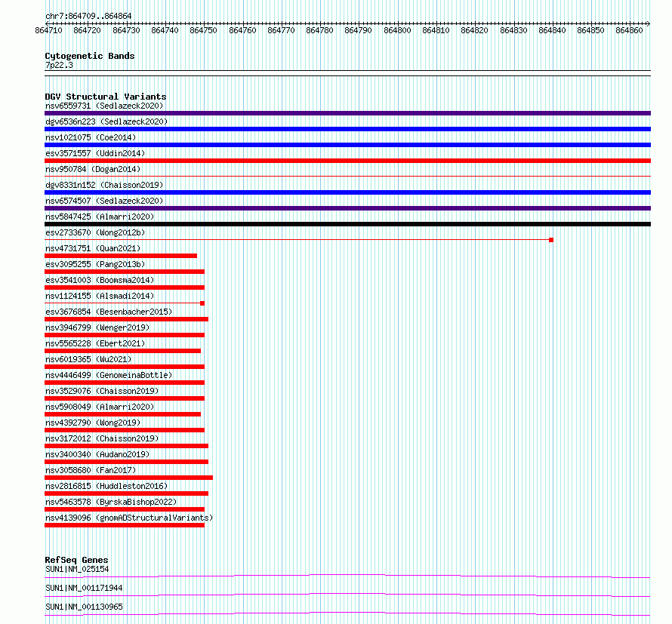Open the nsv1021075 (Coe2014) variant
The height and width of the screenshot is (624, 672).
tap(91, 137)
